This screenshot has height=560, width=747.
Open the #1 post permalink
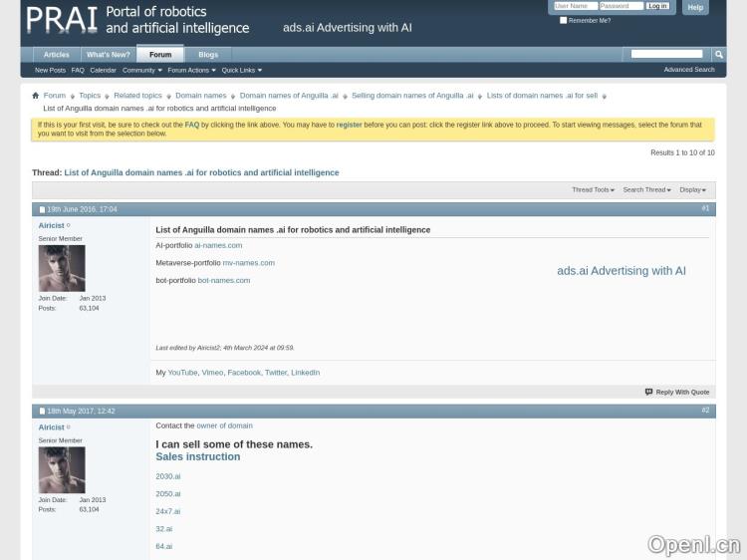click(705, 208)
